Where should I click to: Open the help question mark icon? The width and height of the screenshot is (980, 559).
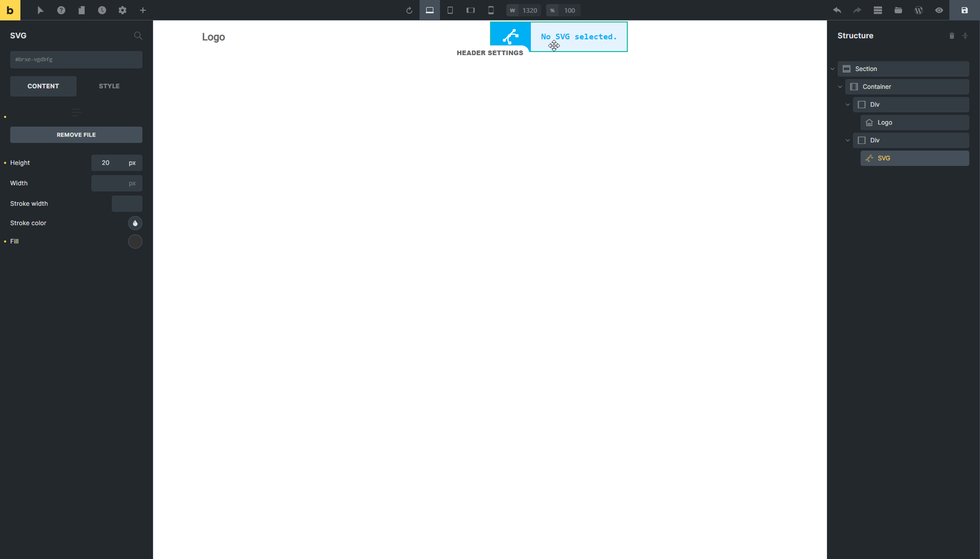click(x=61, y=10)
